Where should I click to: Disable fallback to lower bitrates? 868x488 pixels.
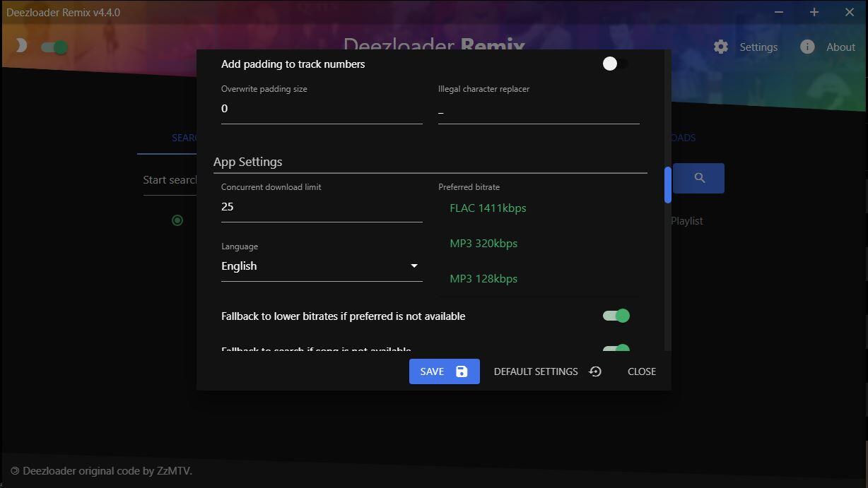[616, 316]
